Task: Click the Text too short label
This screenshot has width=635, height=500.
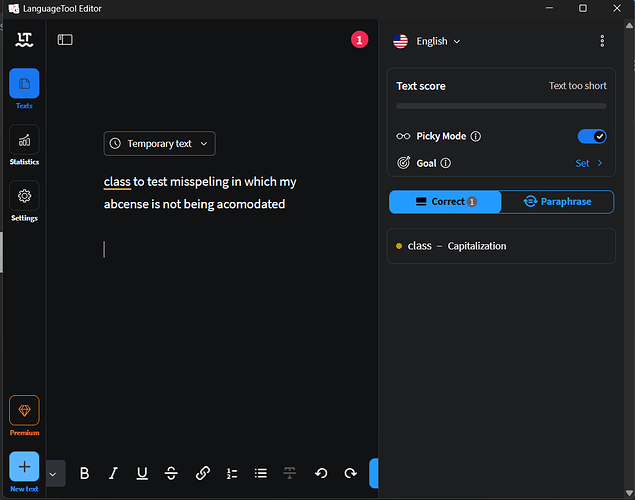Action: coord(577,86)
